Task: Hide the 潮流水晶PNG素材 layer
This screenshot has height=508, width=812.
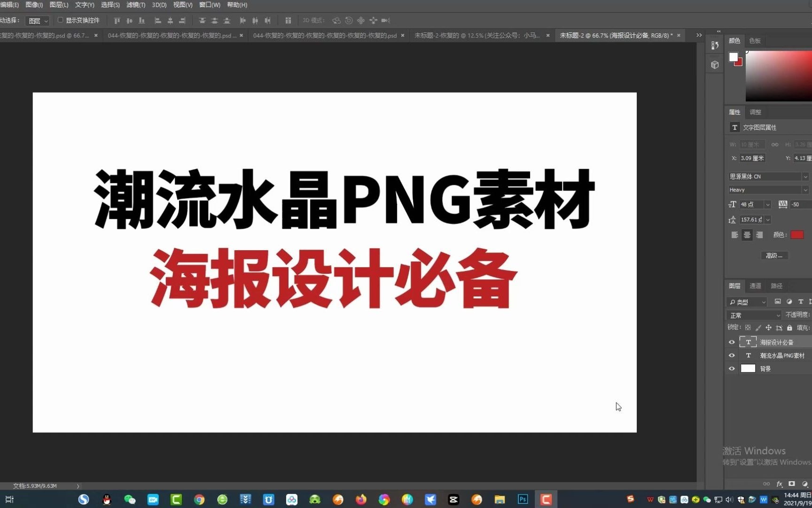Action: click(732, 356)
